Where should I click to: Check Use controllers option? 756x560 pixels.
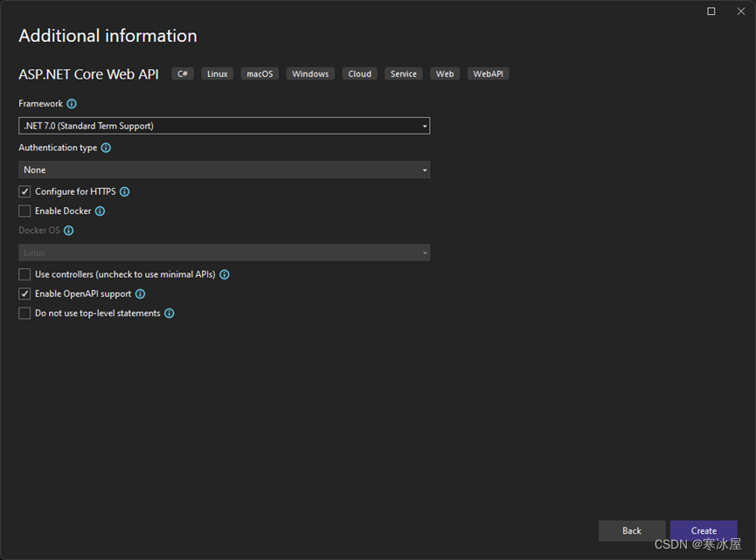click(x=24, y=274)
